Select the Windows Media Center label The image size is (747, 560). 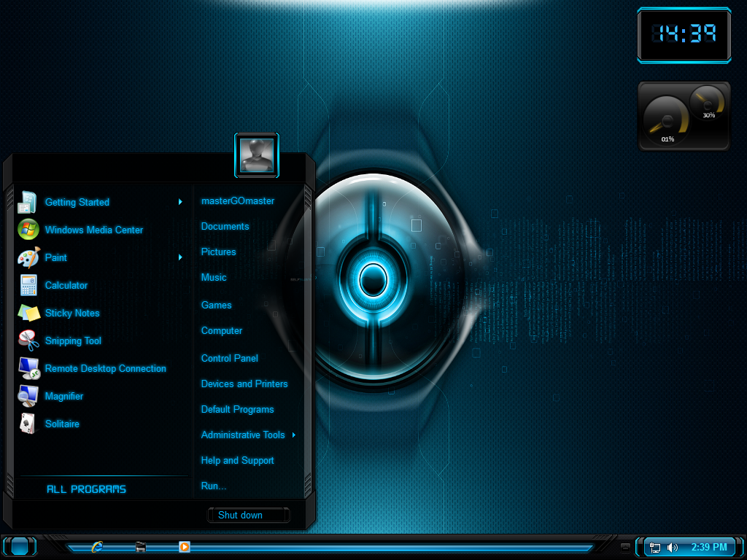[94, 230]
